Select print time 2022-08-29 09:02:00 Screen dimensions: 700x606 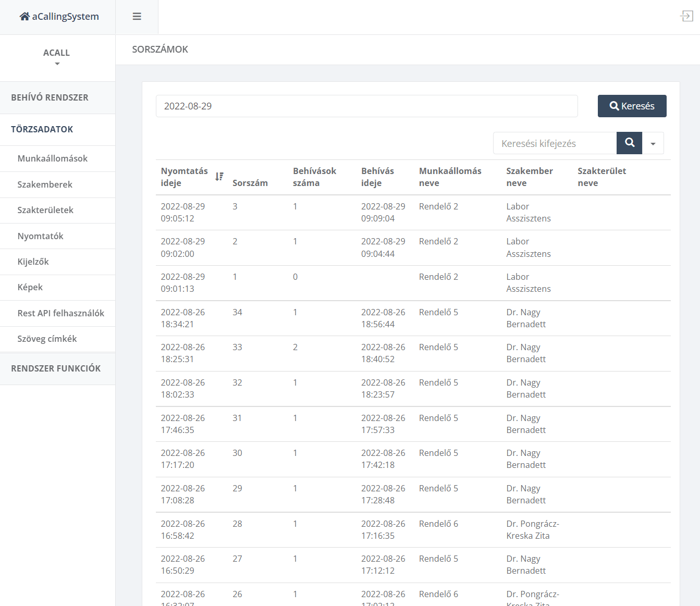point(183,248)
